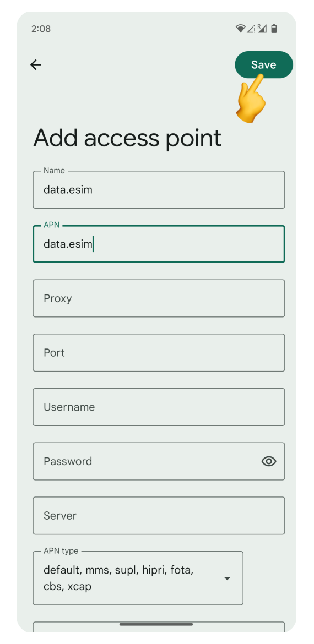Tap the first cellular signal icon
The image size is (314, 644).
[251, 29]
